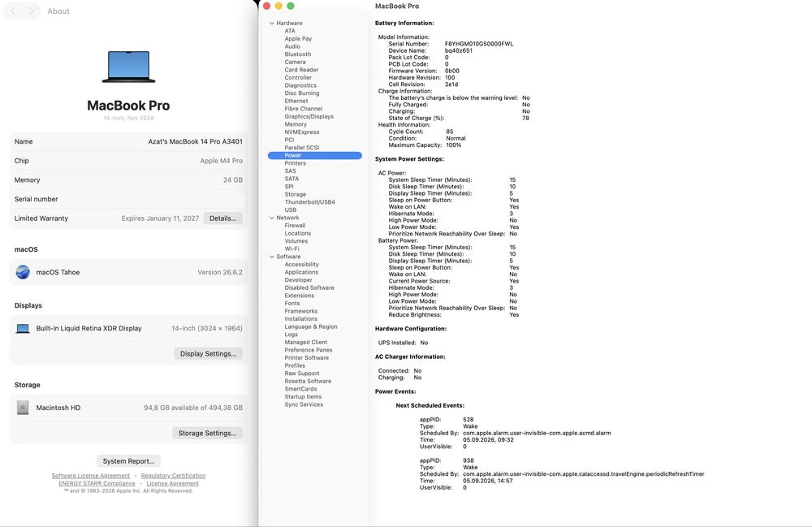Select Memory in the sidebar

coord(296,124)
